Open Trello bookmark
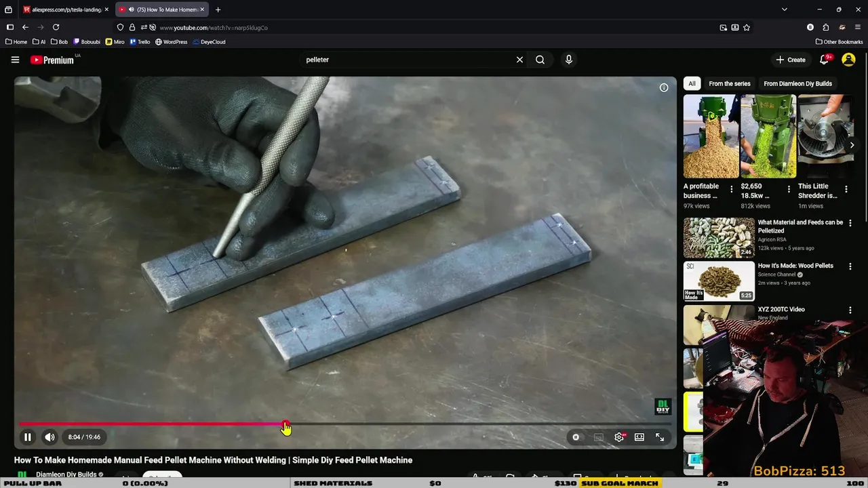868x488 pixels. pos(140,42)
